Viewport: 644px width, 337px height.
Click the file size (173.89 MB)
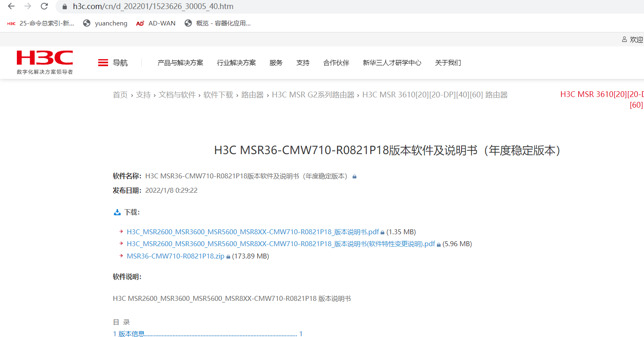tap(251, 256)
